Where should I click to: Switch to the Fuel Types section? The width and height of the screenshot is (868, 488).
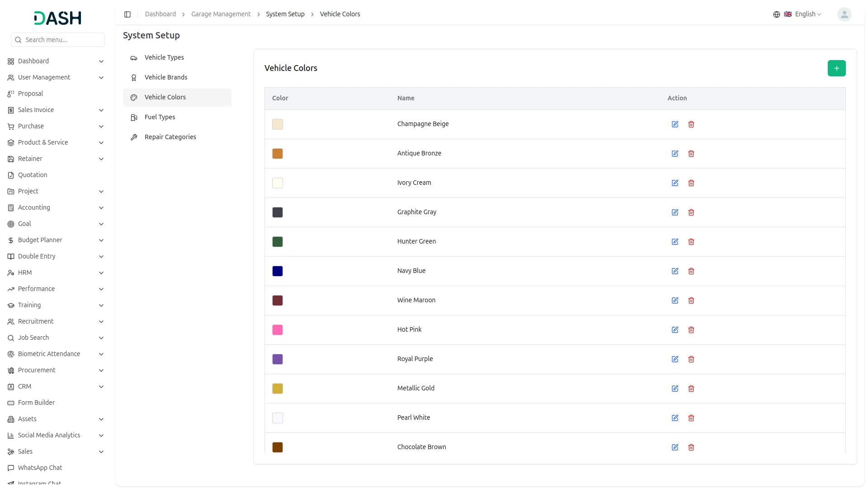click(x=160, y=117)
